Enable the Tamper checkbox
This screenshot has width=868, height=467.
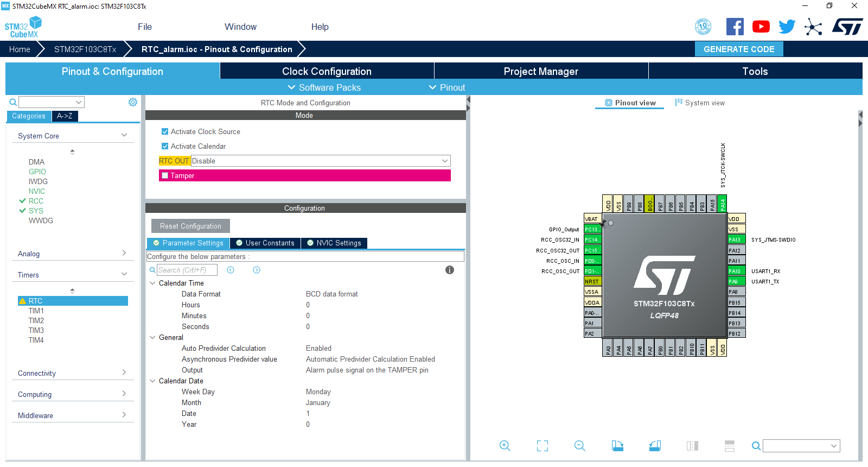165,175
